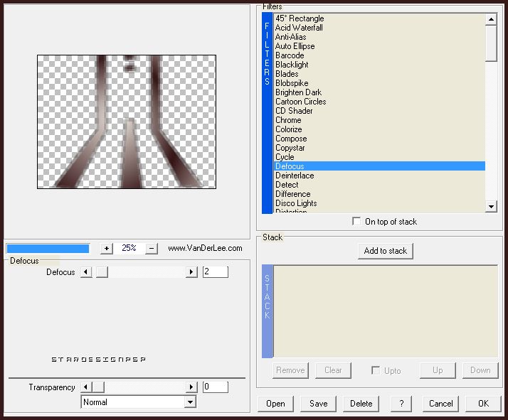Select the Blobspike filter
The height and width of the screenshot is (420, 508).
click(x=379, y=83)
